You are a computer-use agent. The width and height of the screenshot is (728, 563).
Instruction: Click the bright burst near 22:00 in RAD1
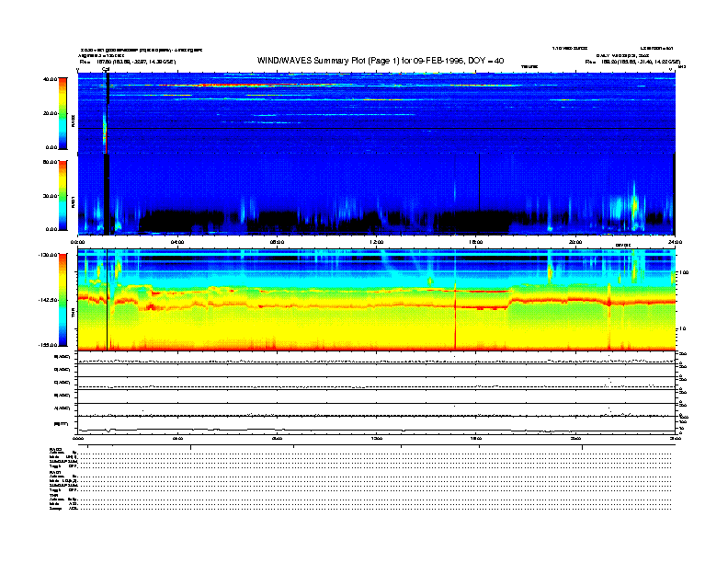point(634,204)
